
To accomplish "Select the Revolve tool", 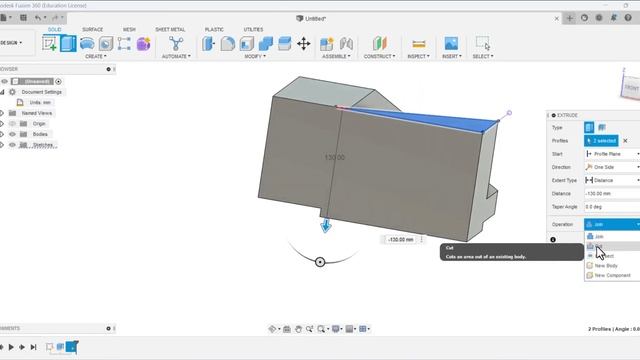I will click(87, 43).
